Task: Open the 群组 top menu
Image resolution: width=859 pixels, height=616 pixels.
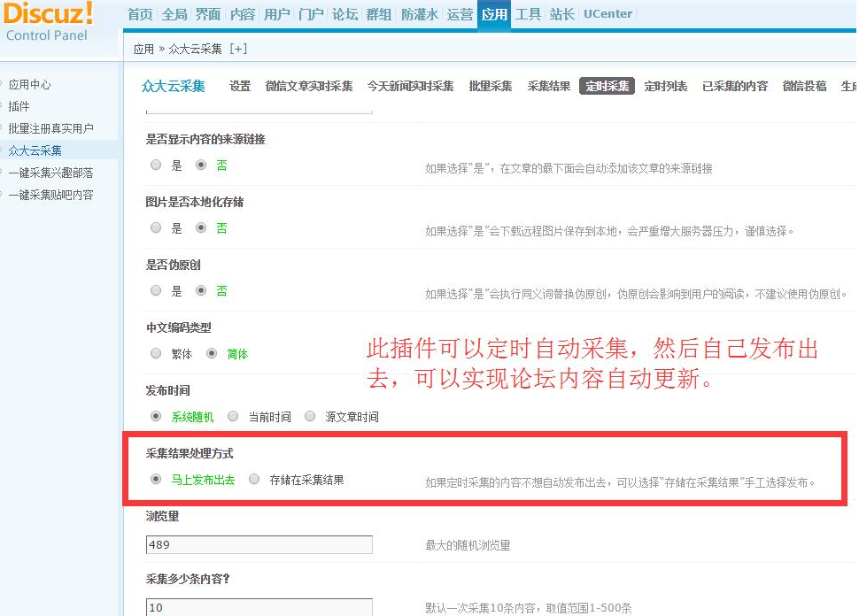Action: click(379, 14)
